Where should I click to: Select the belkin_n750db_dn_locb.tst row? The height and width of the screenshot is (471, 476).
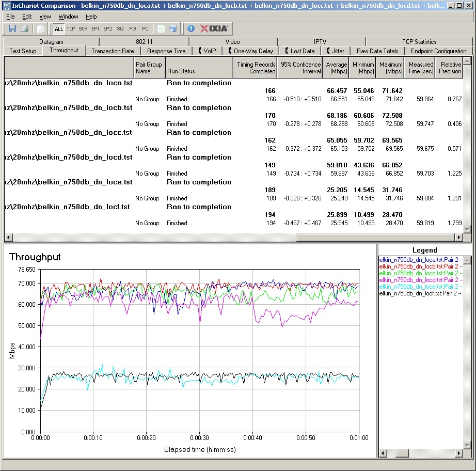[x=234, y=108]
